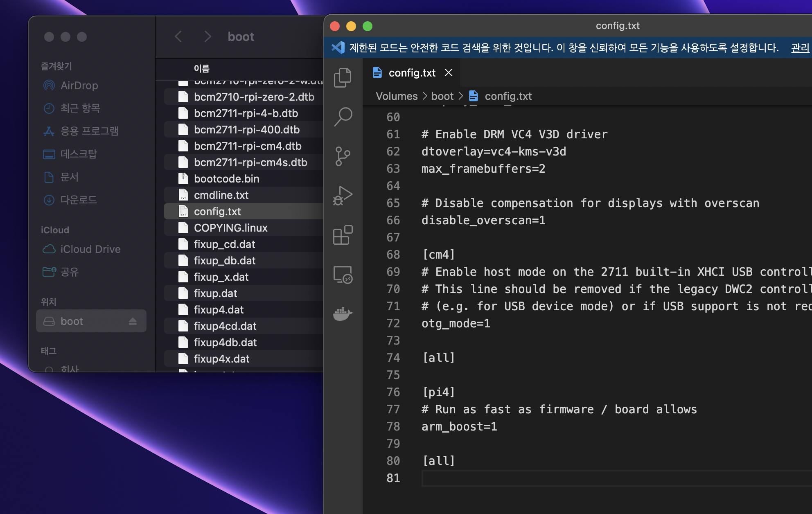This screenshot has width=812, height=514.
Task: Open the Run and Debug view
Action: coord(343,196)
